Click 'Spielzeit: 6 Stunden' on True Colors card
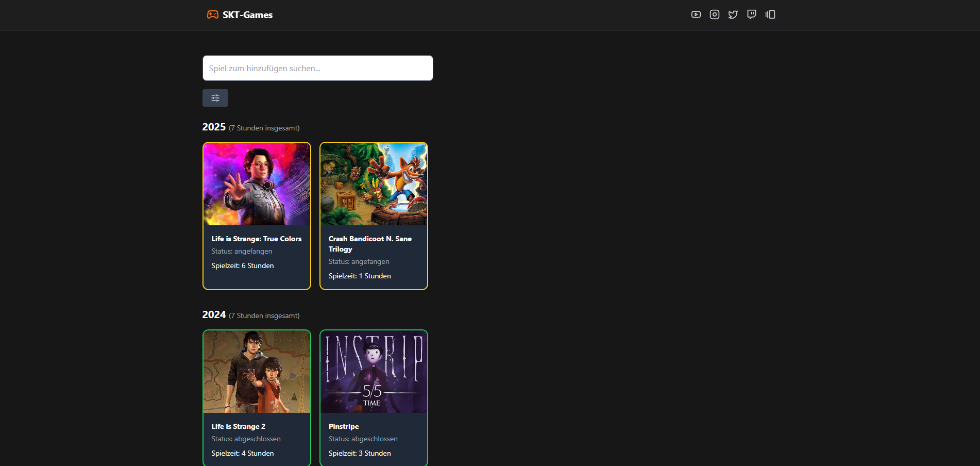980x466 pixels. (242, 265)
